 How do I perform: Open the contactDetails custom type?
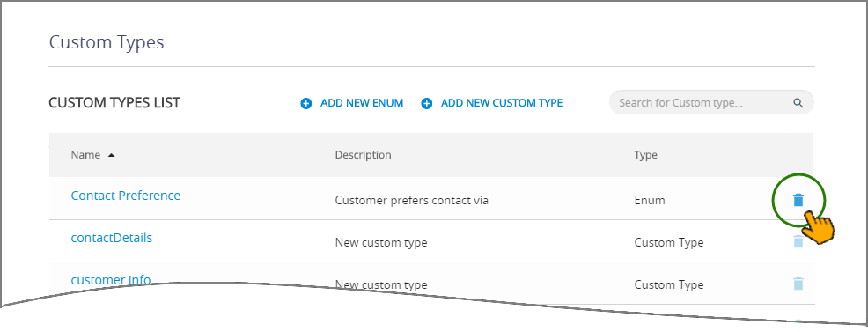[x=111, y=238]
